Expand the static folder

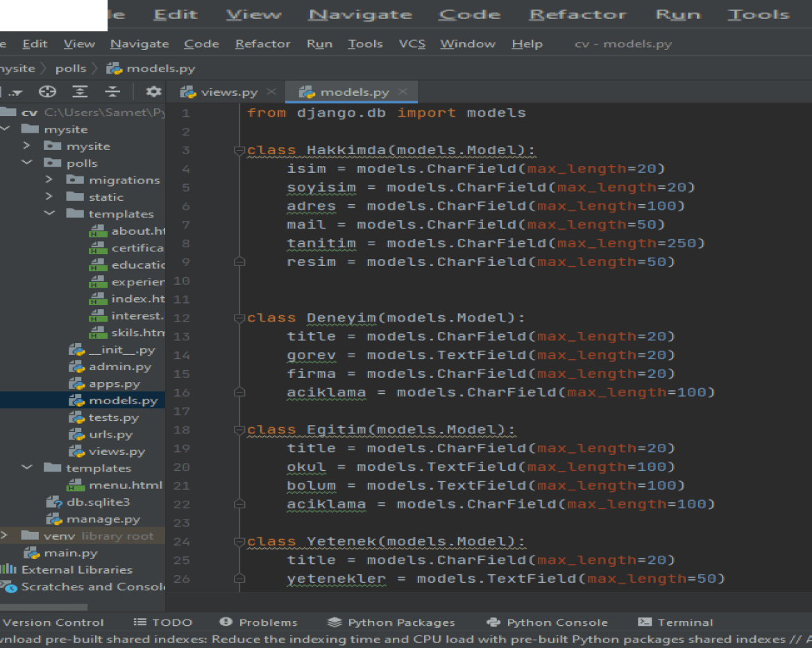(49, 197)
